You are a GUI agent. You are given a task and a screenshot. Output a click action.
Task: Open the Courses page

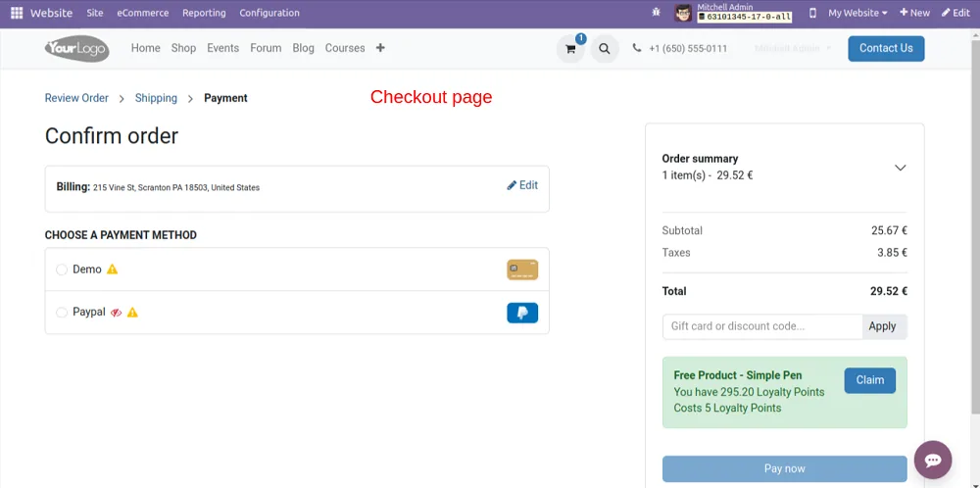(x=345, y=48)
